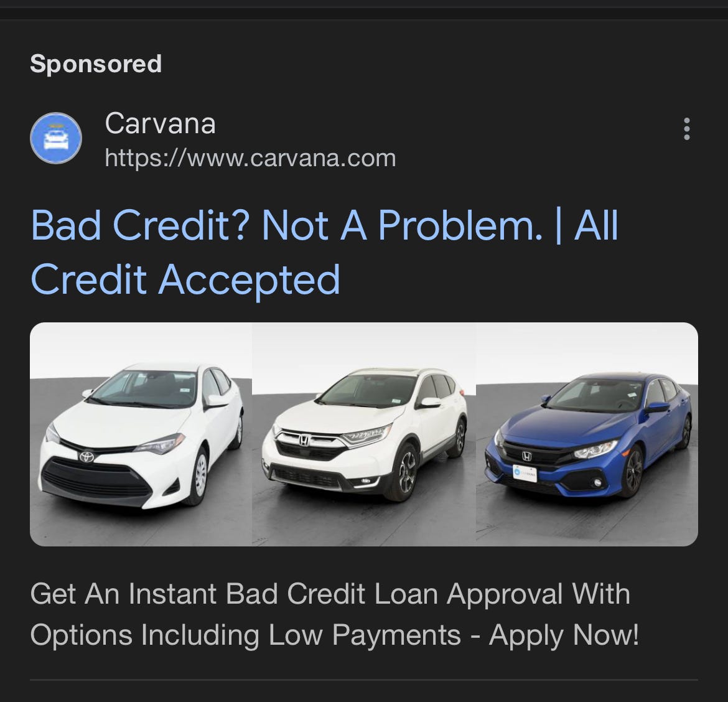Select the white Honda CR-V image
728x702 pixels.
pos(363,434)
